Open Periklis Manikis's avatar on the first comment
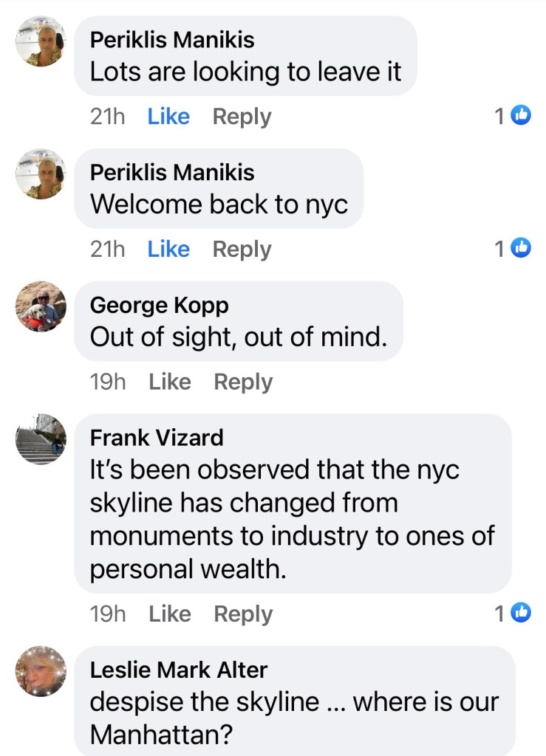 pos(41,41)
